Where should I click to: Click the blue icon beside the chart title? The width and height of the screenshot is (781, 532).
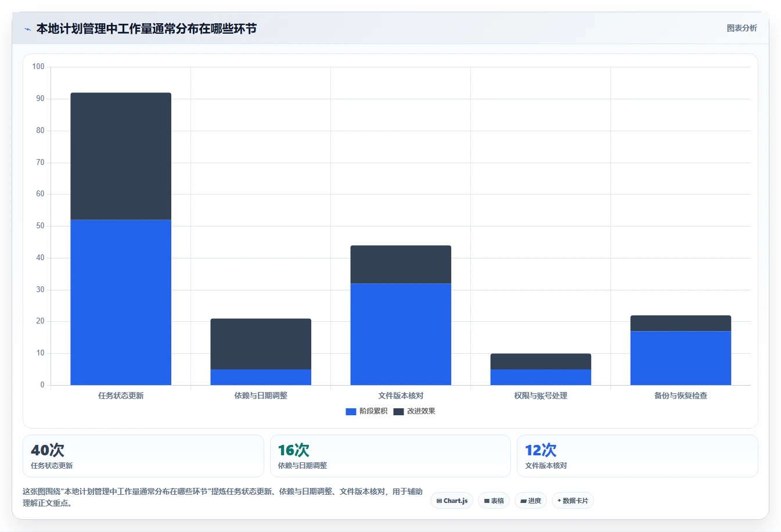point(27,29)
